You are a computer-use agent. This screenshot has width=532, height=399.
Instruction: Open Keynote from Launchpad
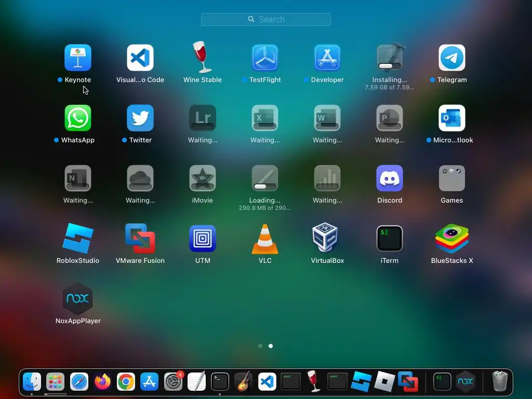coord(78,58)
